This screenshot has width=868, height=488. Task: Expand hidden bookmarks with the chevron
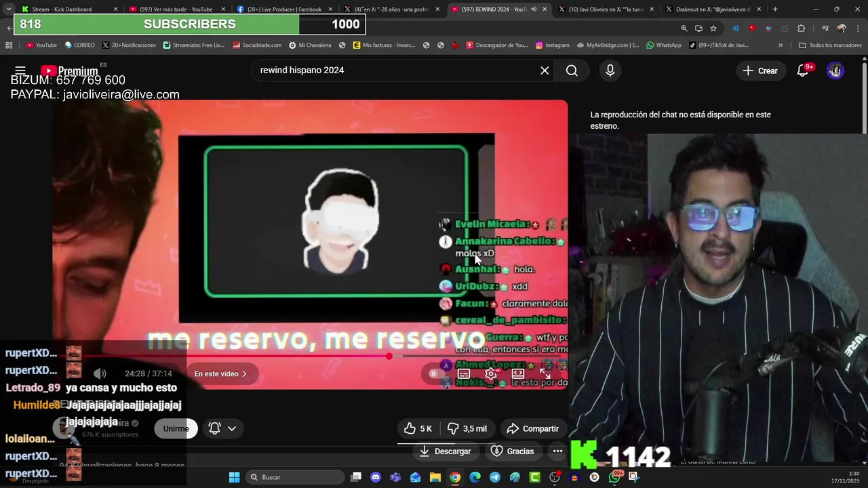[781, 45]
